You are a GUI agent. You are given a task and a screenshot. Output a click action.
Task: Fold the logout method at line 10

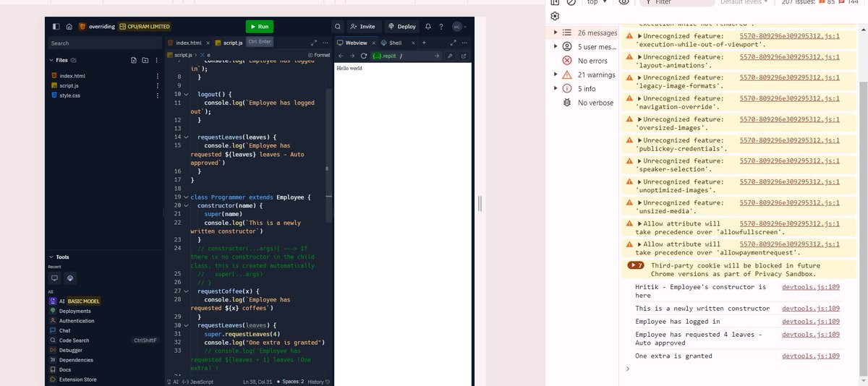point(186,95)
